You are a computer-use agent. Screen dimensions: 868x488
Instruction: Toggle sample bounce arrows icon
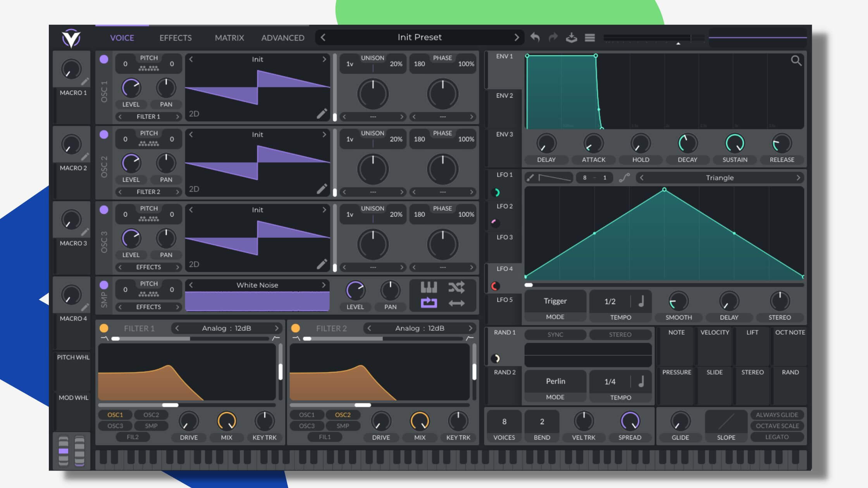[x=456, y=303]
